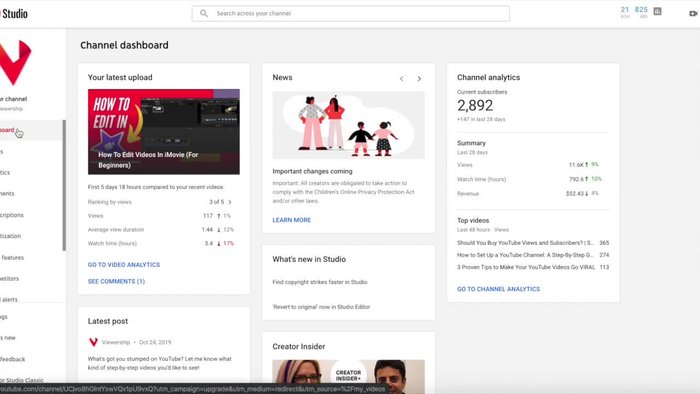Click the subscriber count 2,892

point(475,105)
